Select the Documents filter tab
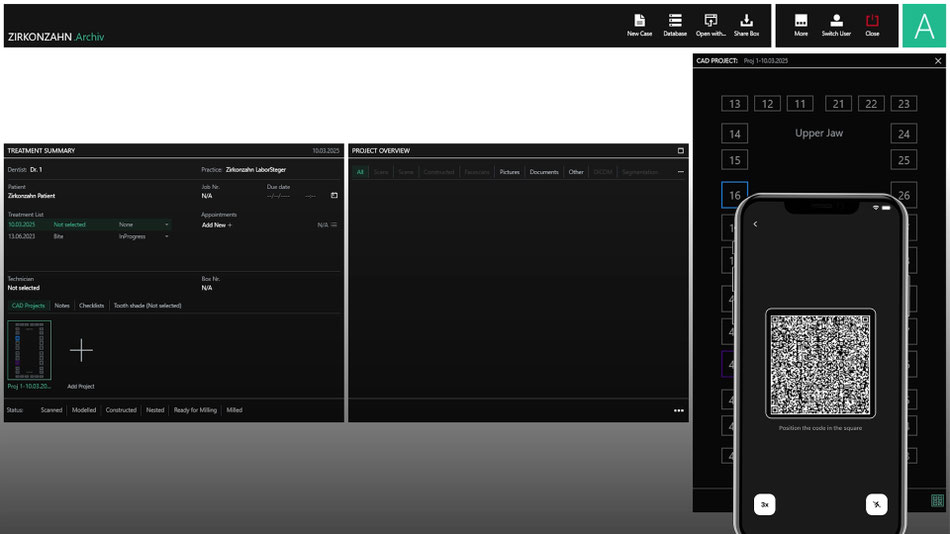 (x=544, y=172)
